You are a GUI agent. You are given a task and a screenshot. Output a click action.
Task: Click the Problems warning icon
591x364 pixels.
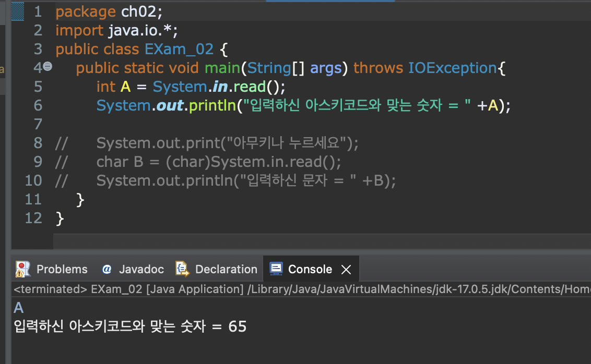22,269
